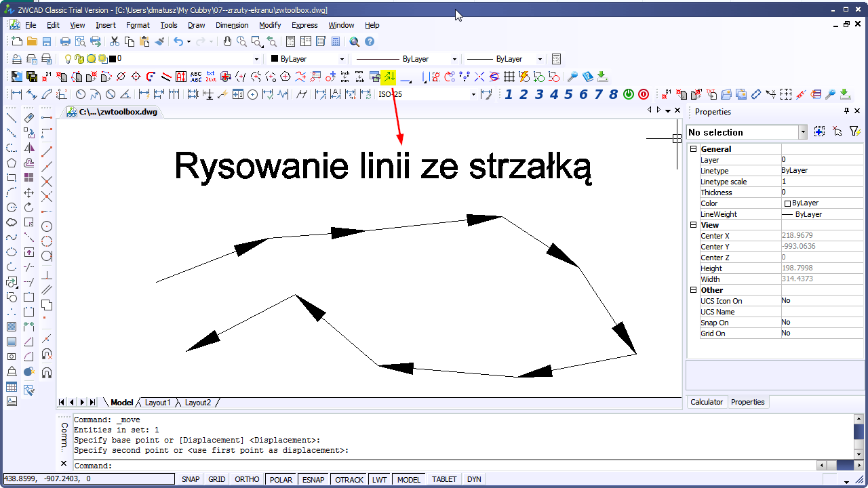Collapse the View properties section
The width and height of the screenshot is (868, 488).
click(x=693, y=225)
